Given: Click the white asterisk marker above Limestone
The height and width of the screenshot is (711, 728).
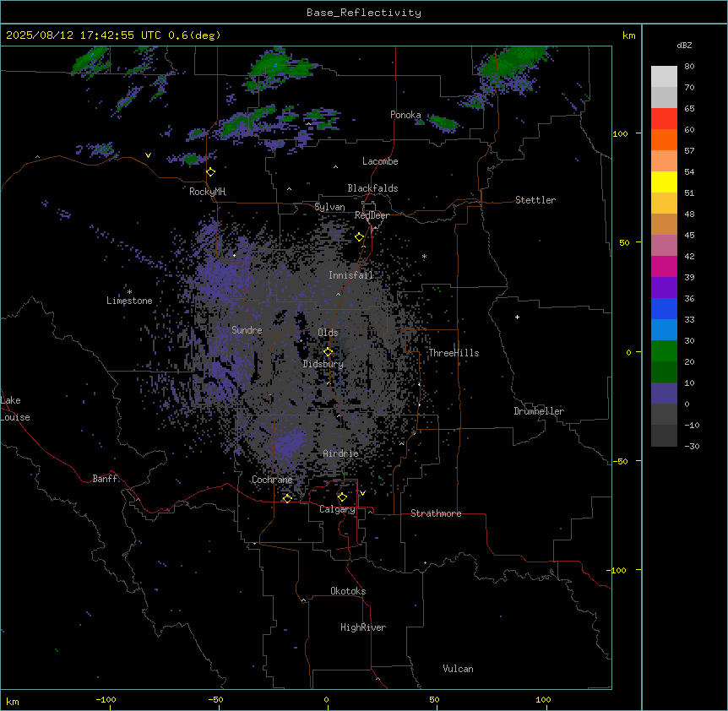Looking at the screenshot, I should pos(129,292).
